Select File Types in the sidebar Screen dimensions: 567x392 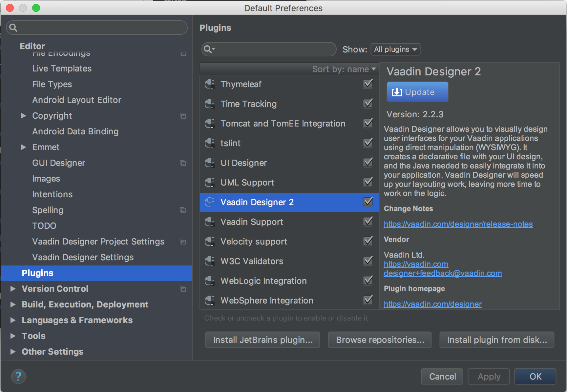(x=52, y=84)
